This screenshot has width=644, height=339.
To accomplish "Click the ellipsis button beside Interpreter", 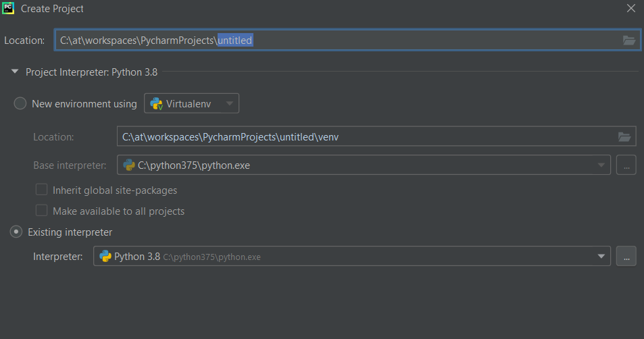I will tap(626, 256).
